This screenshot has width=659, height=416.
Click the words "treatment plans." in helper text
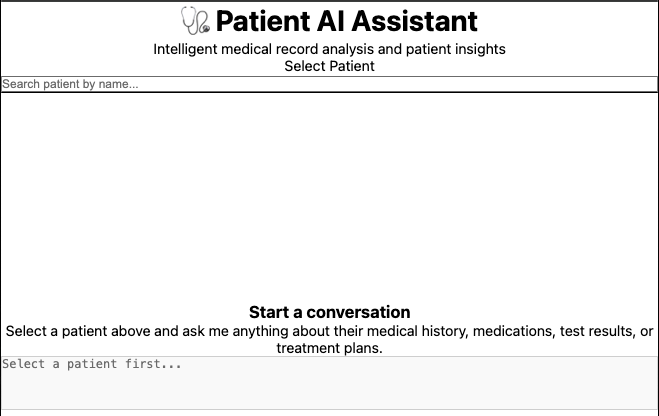[x=329, y=349]
